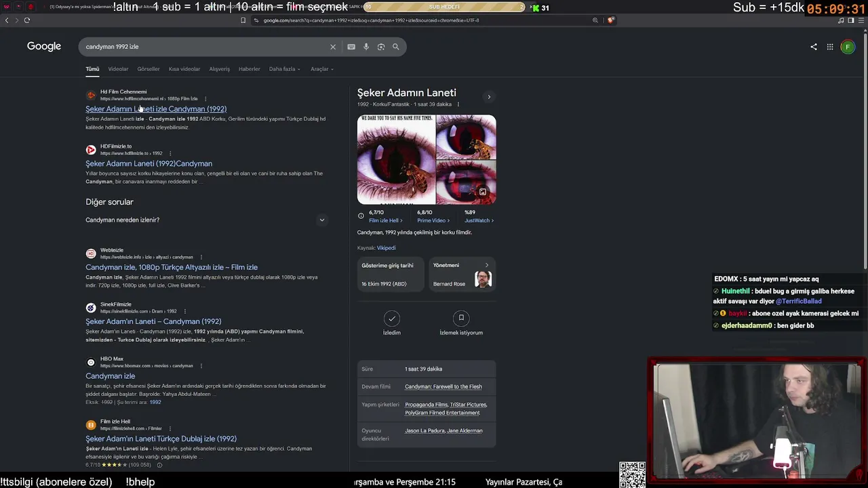
Task: Open 'Şeker Adam'ın Laneti Türkçe Dublaj izle' result
Action: [161, 439]
